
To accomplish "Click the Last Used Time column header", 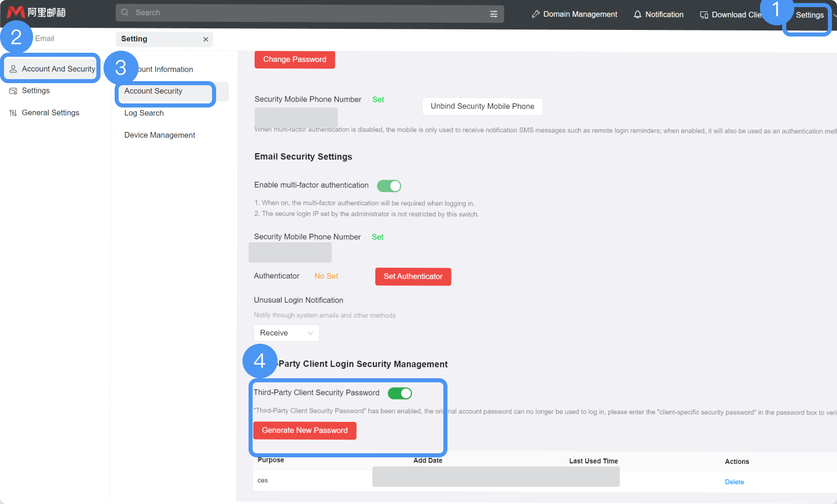I will coord(594,461).
